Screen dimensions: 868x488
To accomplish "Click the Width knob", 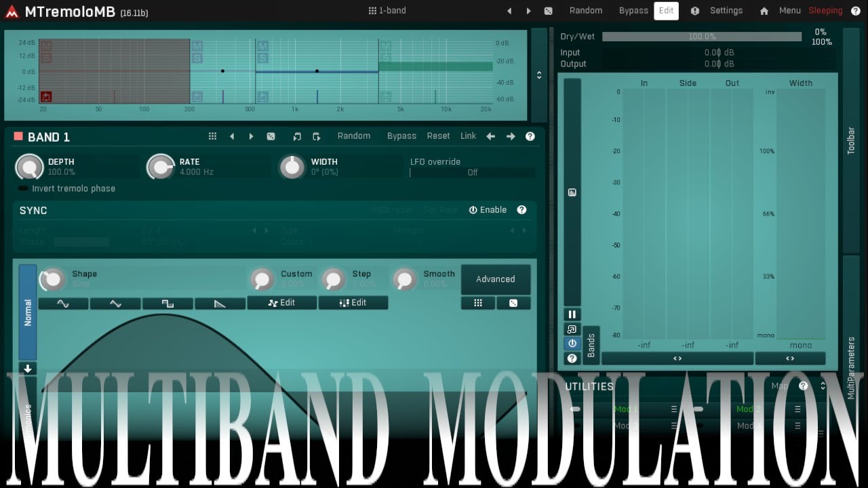I will 292,167.
